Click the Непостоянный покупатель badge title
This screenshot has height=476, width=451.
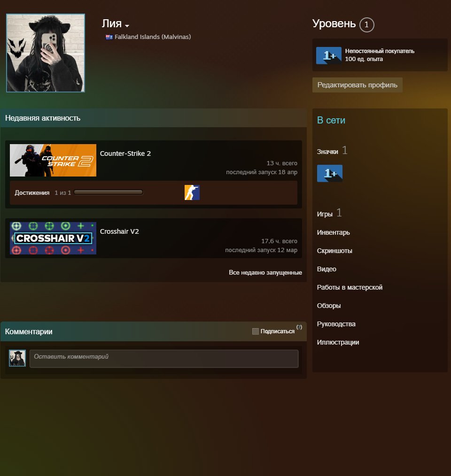[380, 51]
